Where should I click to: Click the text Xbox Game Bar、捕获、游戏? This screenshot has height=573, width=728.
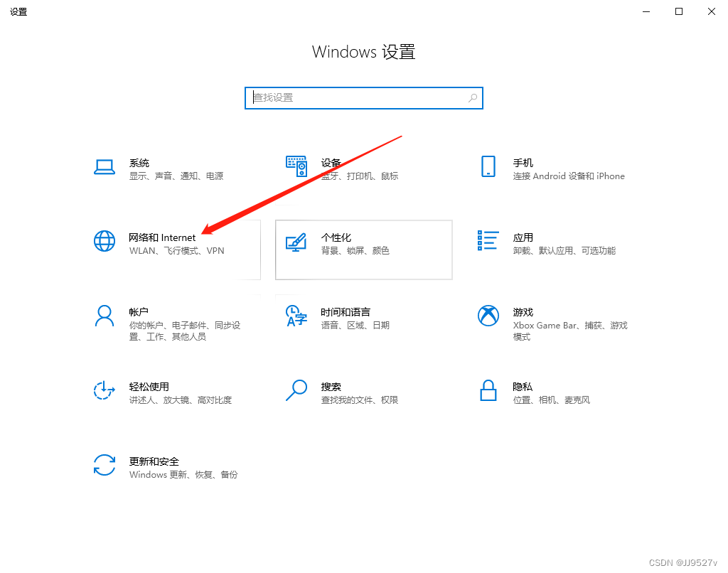[x=570, y=326]
